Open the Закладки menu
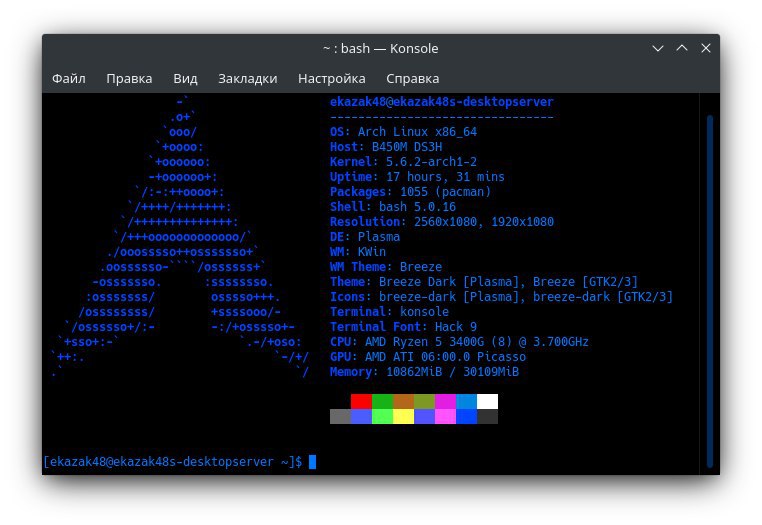The image size is (762, 525). 247,78
